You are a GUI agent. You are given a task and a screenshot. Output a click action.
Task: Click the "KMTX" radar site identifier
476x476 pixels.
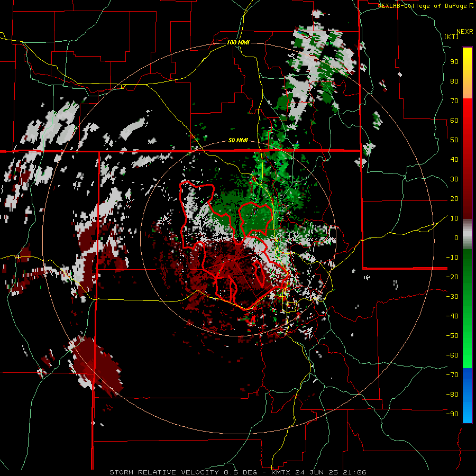(281, 472)
